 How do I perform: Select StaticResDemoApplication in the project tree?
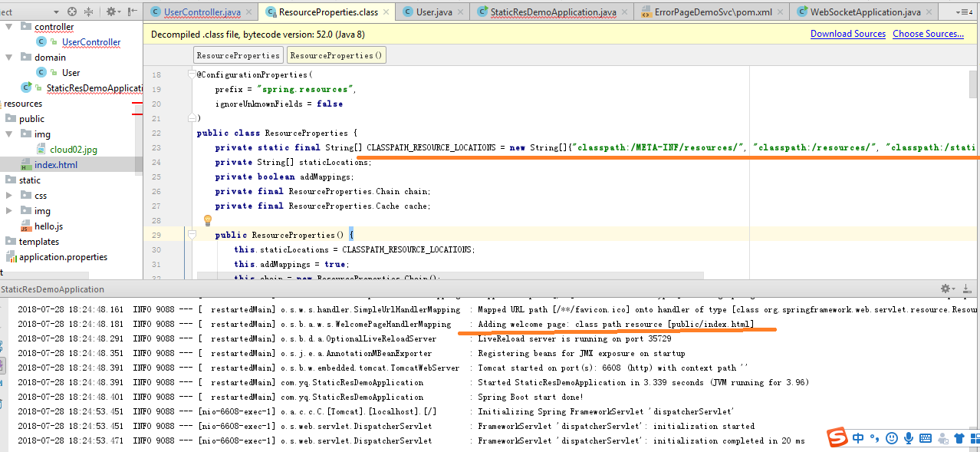pos(95,88)
